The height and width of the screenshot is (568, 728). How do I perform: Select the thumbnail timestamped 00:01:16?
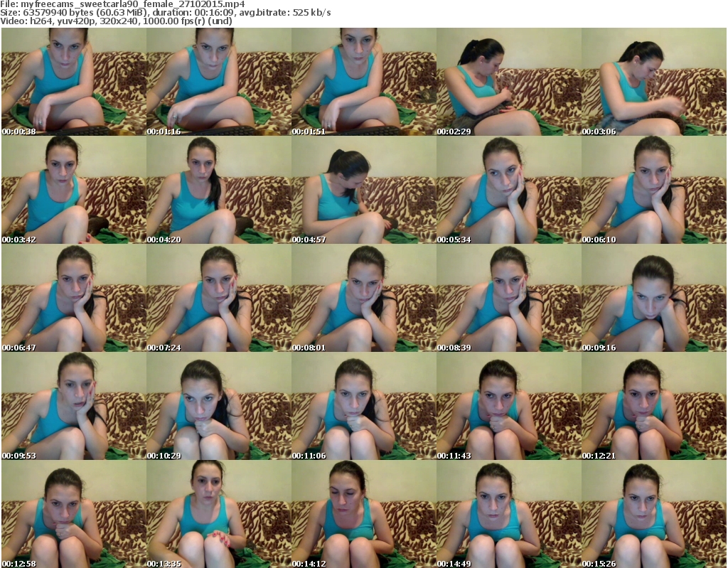(x=219, y=82)
